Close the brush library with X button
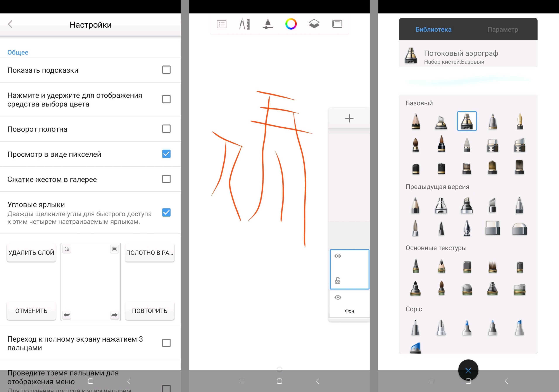This screenshot has width=559, height=392. [468, 371]
